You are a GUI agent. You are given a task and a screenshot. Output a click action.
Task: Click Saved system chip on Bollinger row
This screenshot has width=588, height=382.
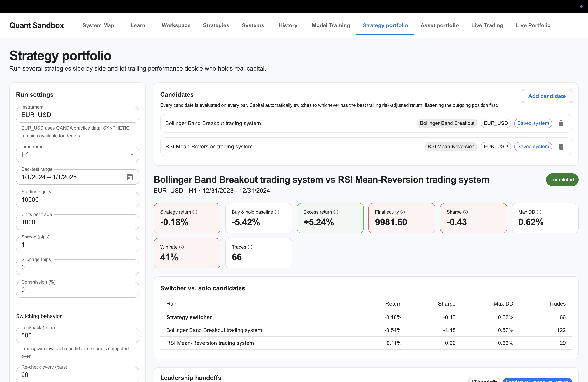click(533, 123)
